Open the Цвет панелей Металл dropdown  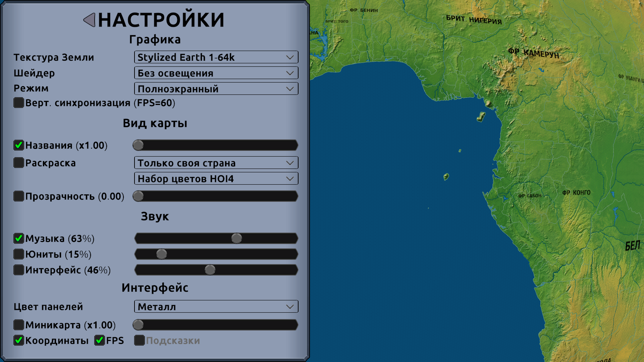(x=216, y=307)
